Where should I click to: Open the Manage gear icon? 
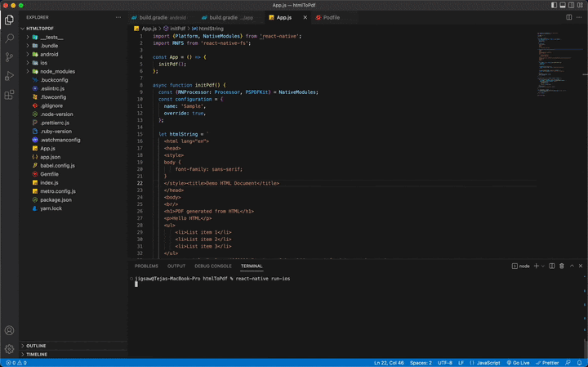9,349
